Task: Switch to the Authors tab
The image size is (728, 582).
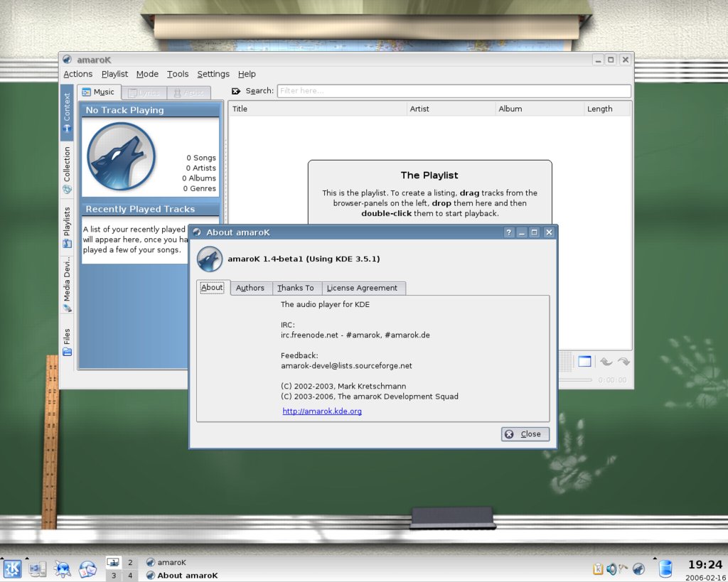Action: pos(251,288)
